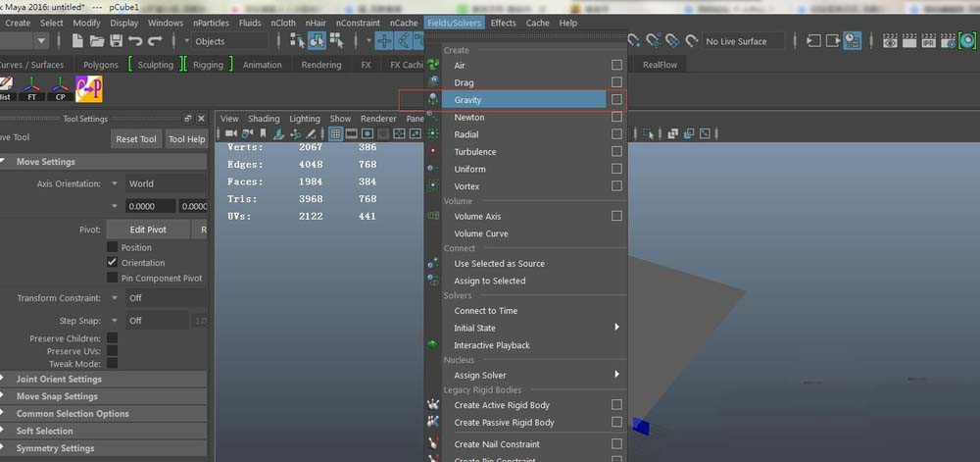The width and height of the screenshot is (980, 462).
Task: Click the No Live Surface field
Action: click(x=743, y=41)
